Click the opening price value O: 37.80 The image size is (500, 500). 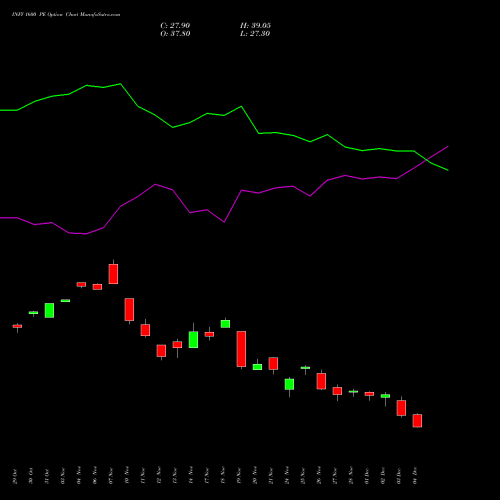(175, 34)
